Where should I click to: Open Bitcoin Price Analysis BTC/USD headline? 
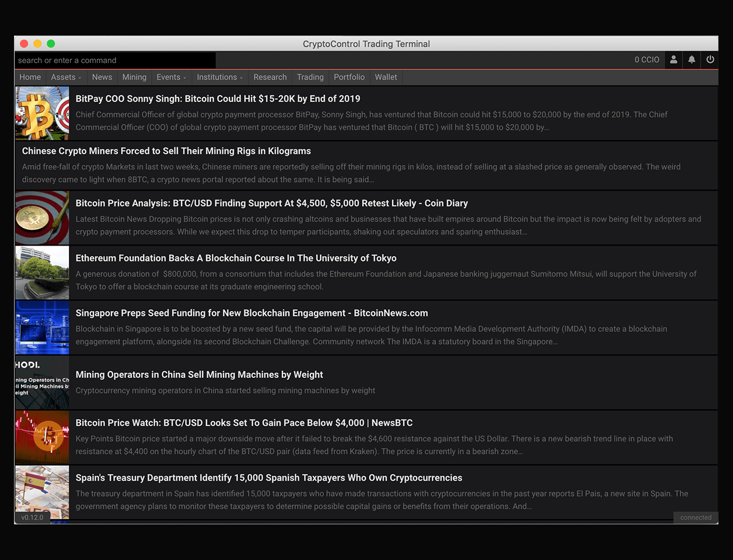(271, 203)
